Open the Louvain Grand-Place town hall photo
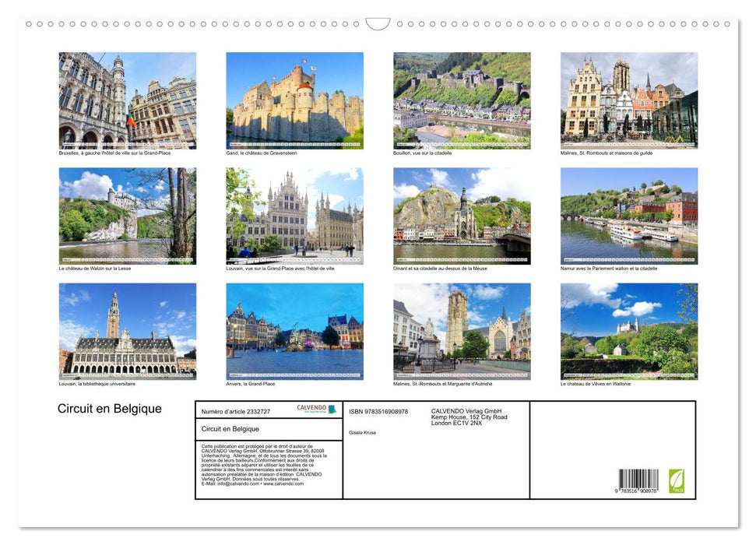The height and width of the screenshot is (545, 756). [x=294, y=216]
